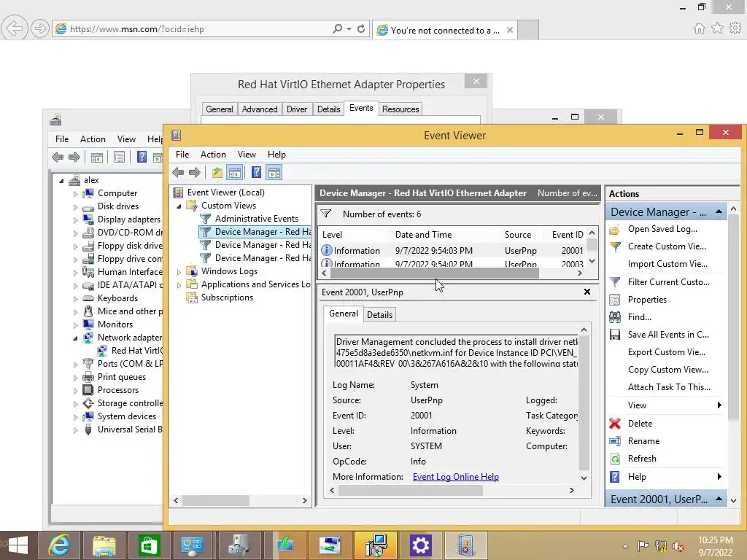Click Export Custom View action
This screenshot has height=560, width=747.
(667, 352)
